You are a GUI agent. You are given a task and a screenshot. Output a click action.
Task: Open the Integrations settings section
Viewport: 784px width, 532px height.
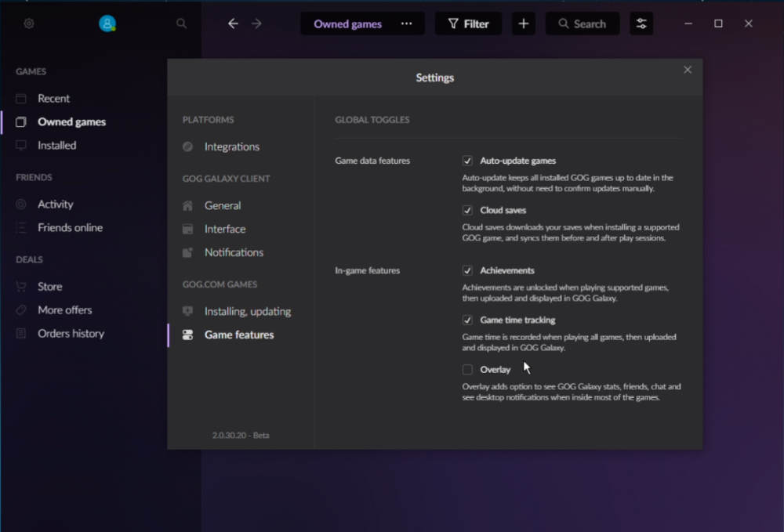[231, 147]
